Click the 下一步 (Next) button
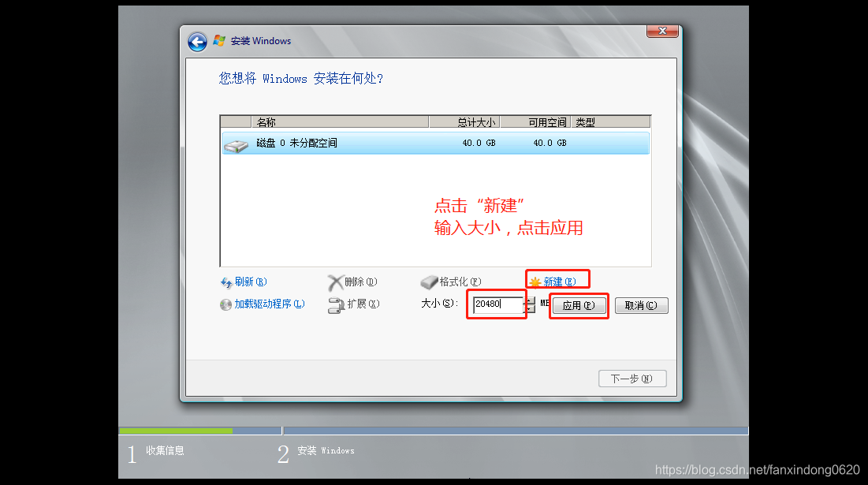Image resolution: width=868 pixels, height=485 pixels. [631, 378]
